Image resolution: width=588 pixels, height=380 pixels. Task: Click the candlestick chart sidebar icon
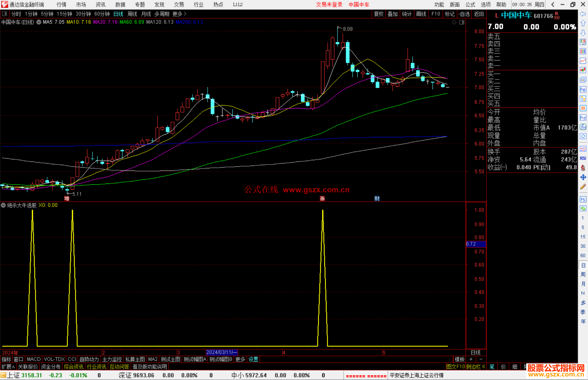583,70
